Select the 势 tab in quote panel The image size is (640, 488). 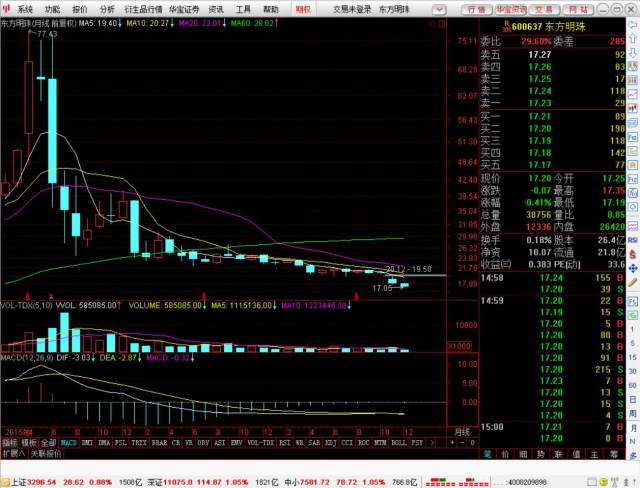click(x=541, y=454)
